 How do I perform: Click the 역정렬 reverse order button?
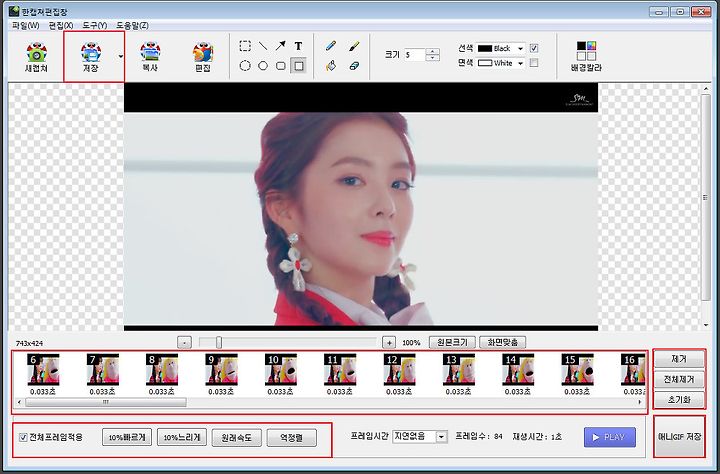tap(292, 437)
